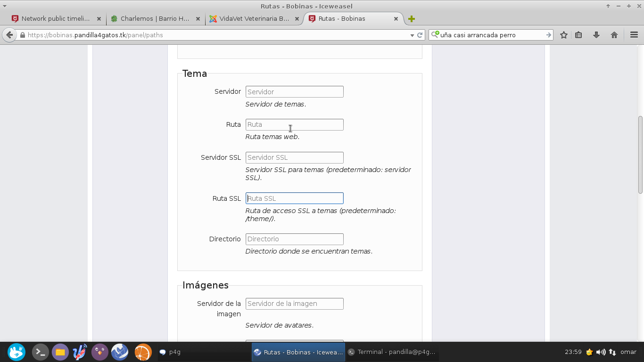Viewport: 644px width, 362px height.
Task: Launch terminal from the panel icon
Action: pyautogui.click(x=40, y=352)
